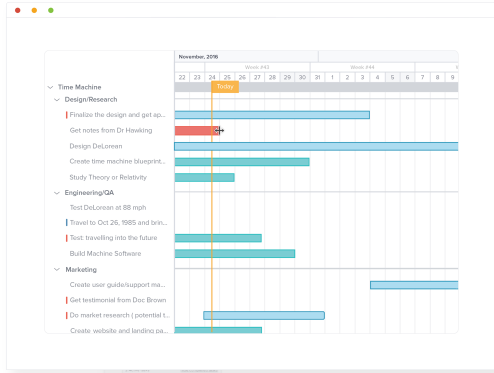Click the Test travelling into the future bar
This screenshot has width=494, height=373.
[218, 238]
